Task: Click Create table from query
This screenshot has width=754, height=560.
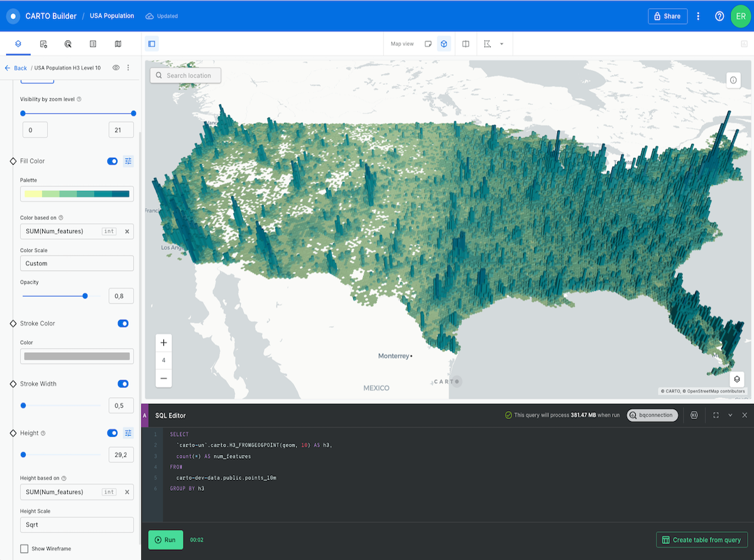Action: (x=702, y=539)
